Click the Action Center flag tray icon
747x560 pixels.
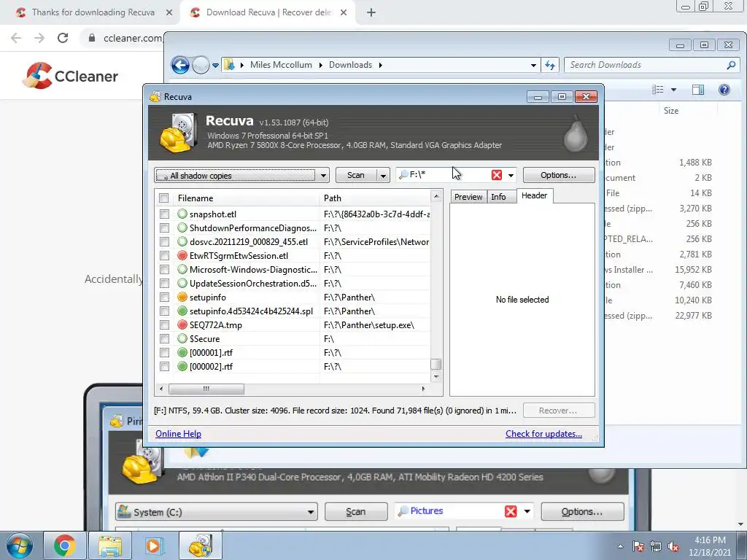tap(638, 546)
